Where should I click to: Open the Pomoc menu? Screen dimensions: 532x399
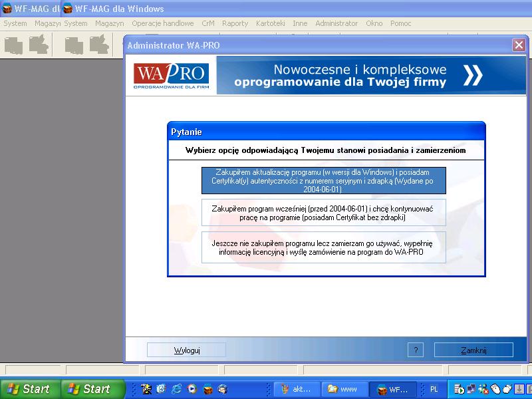[x=400, y=23]
